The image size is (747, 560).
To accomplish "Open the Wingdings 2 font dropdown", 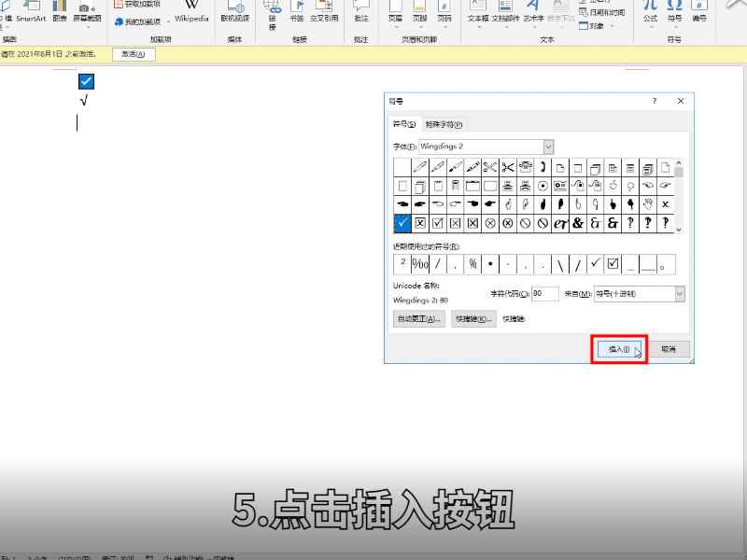I will click(x=546, y=147).
